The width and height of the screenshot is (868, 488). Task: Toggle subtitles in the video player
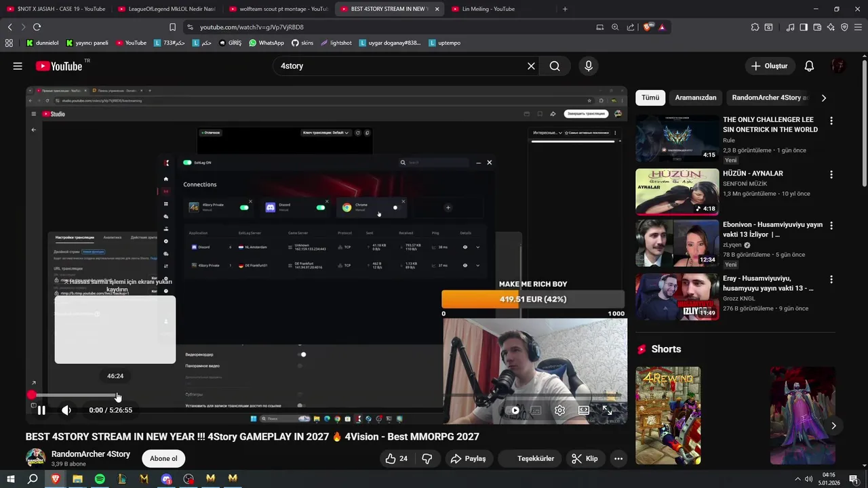(536, 410)
